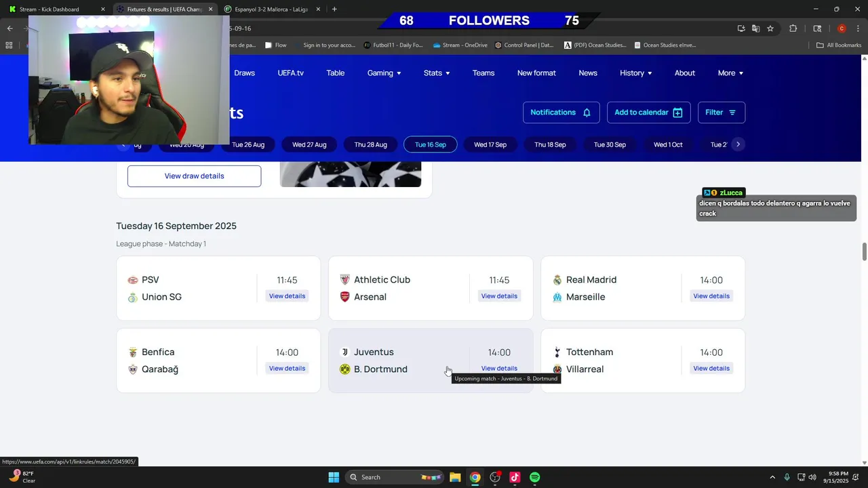The width and height of the screenshot is (868, 488).
Task: View details for Real Madrid vs Marseille
Action: (711, 296)
